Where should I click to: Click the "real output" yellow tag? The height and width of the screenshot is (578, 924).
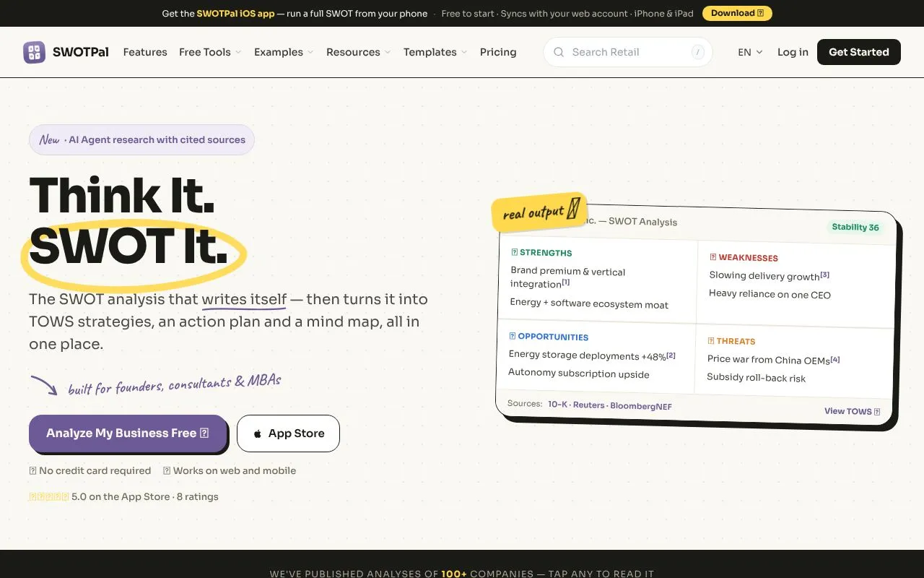[x=540, y=212]
